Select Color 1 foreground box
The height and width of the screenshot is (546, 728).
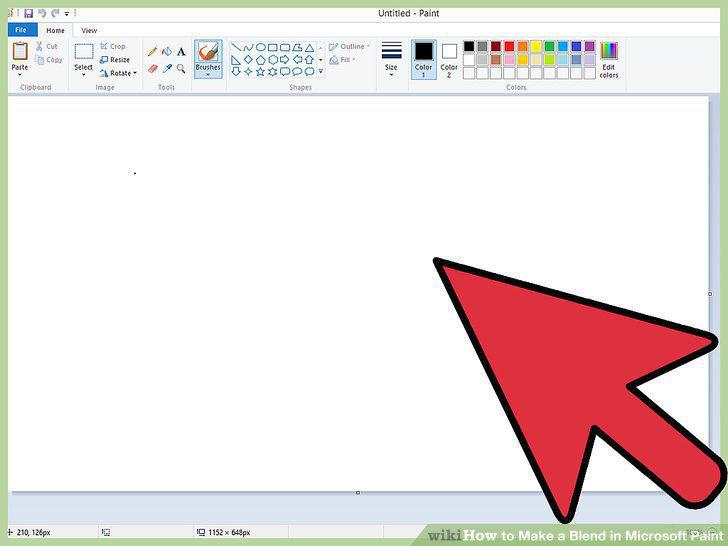423,59
